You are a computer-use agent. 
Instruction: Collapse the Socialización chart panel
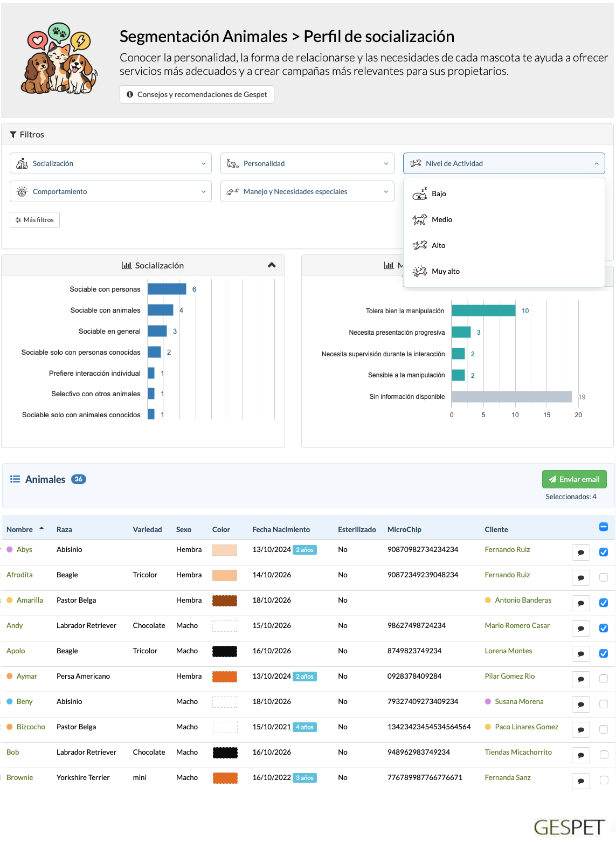pyautogui.click(x=272, y=265)
